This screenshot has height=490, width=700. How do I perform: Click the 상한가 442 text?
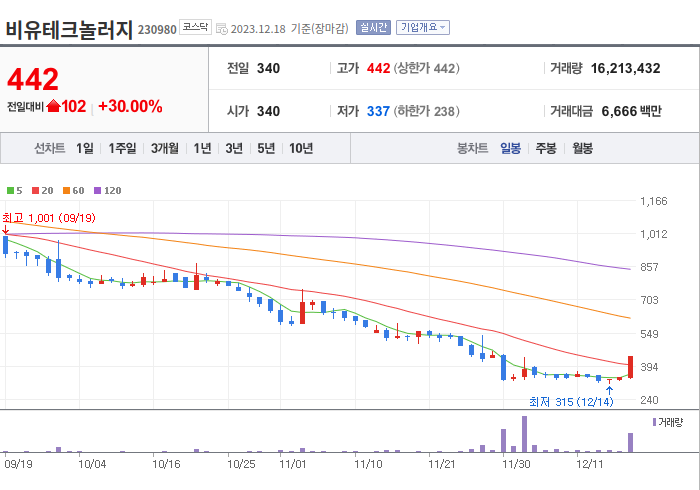pyautogui.click(x=426, y=68)
